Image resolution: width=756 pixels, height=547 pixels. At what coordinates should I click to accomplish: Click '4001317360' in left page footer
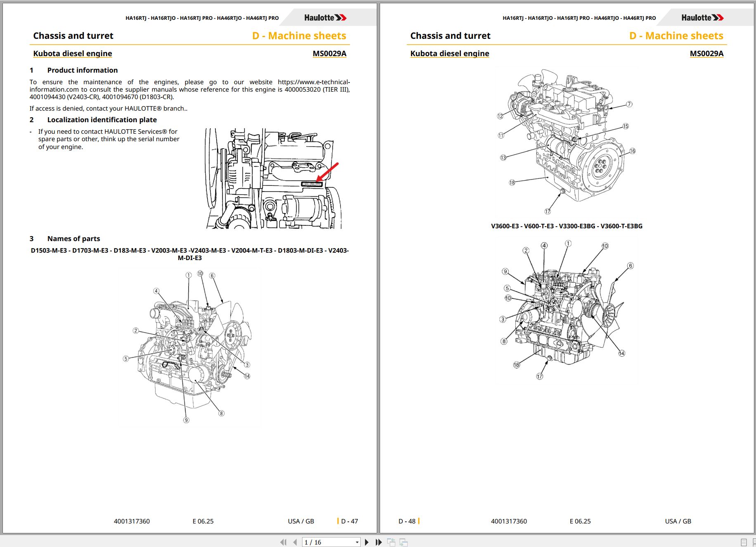[132, 521]
